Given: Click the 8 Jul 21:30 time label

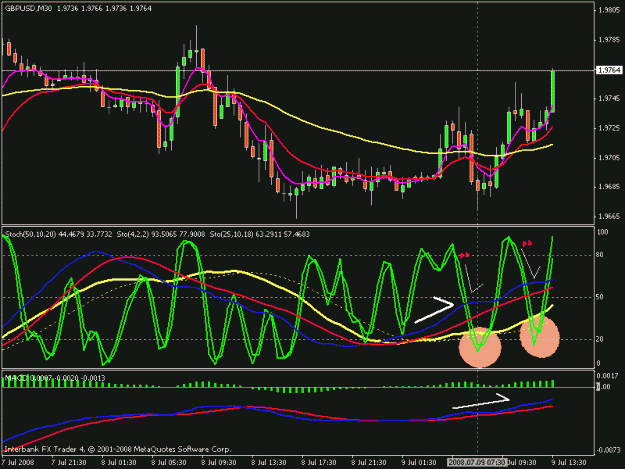Looking at the screenshot, I should 368,463.
